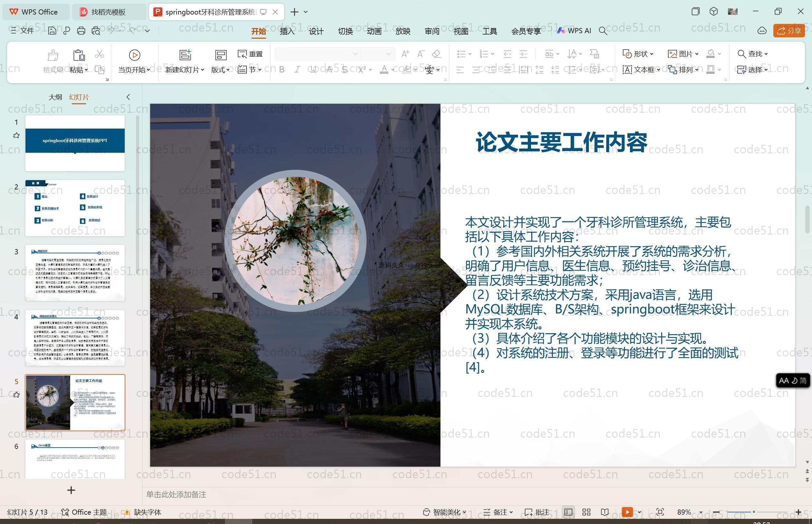Click the Clear Formatting eraser icon

pyautogui.click(x=436, y=54)
